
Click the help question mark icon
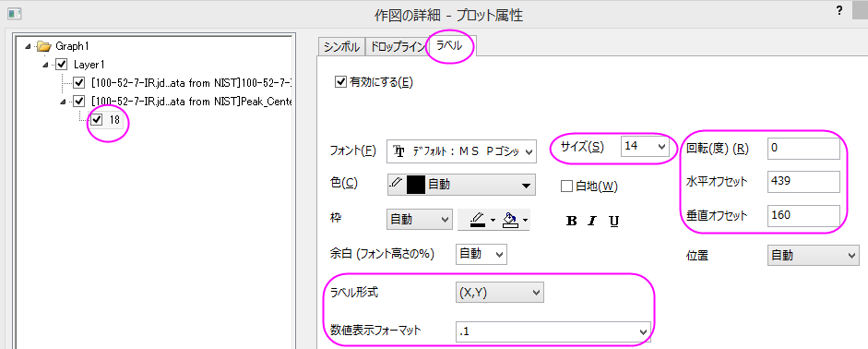(x=839, y=11)
